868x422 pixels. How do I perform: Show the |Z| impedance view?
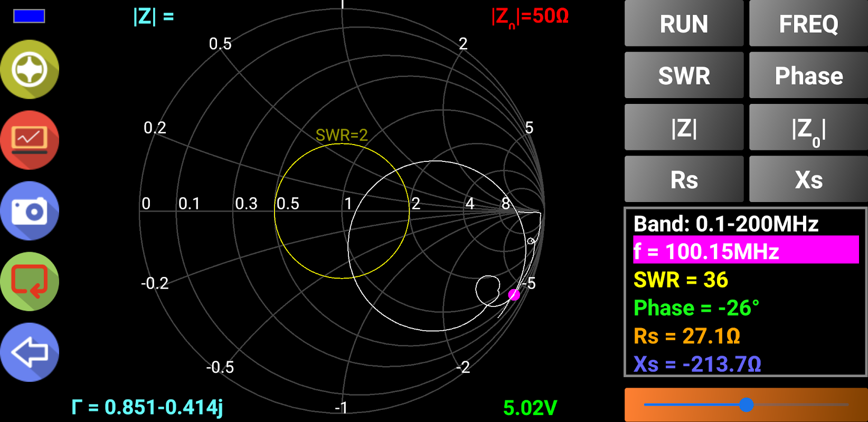684,127
